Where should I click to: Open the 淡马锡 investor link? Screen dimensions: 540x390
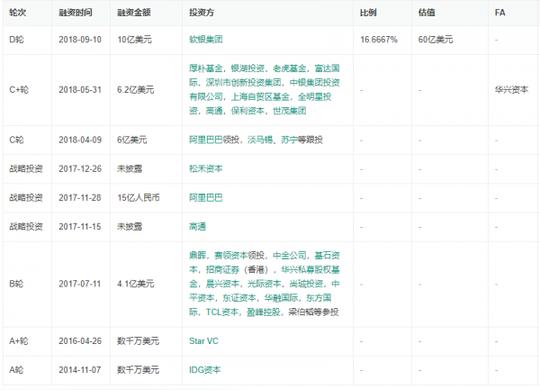(x=260, y=140)
